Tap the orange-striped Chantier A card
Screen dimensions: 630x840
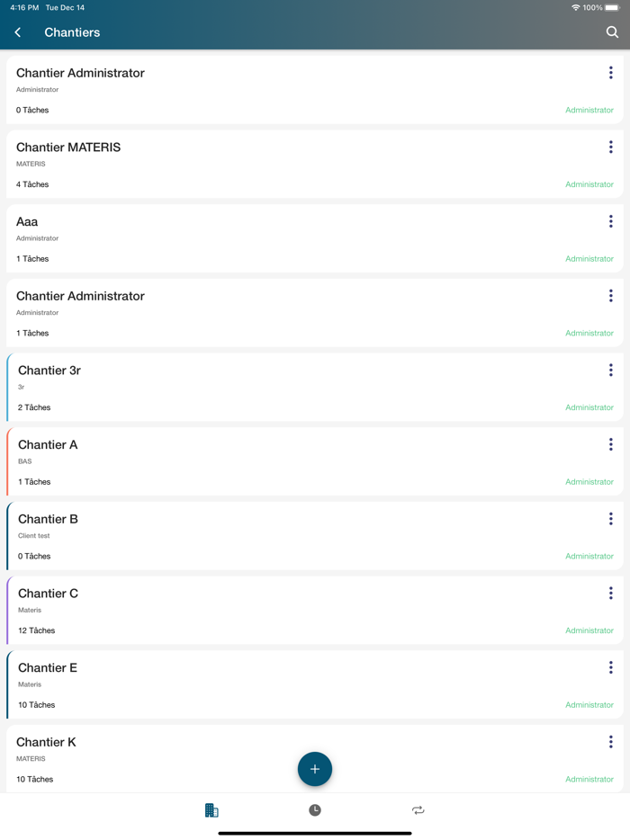[270, 462]
